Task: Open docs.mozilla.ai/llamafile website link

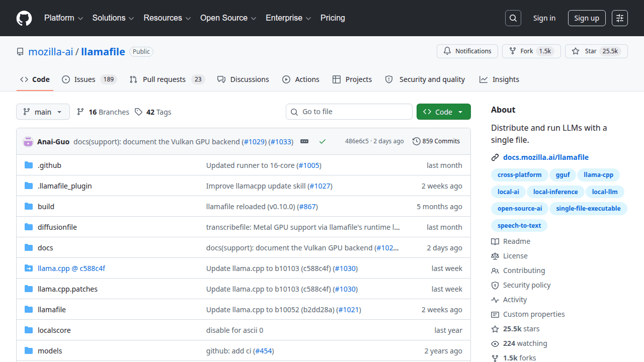Action: click(x=546, y=157)
